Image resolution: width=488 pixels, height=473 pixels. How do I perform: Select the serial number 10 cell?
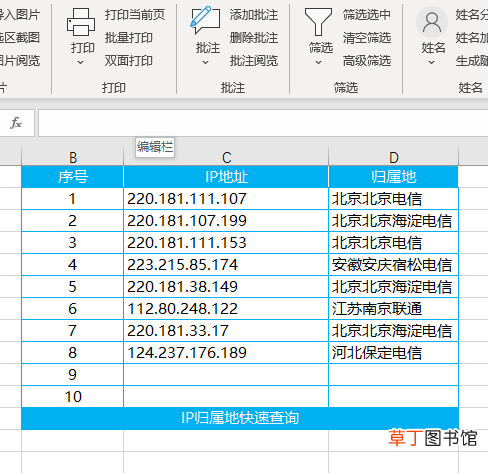coord(72,397)
